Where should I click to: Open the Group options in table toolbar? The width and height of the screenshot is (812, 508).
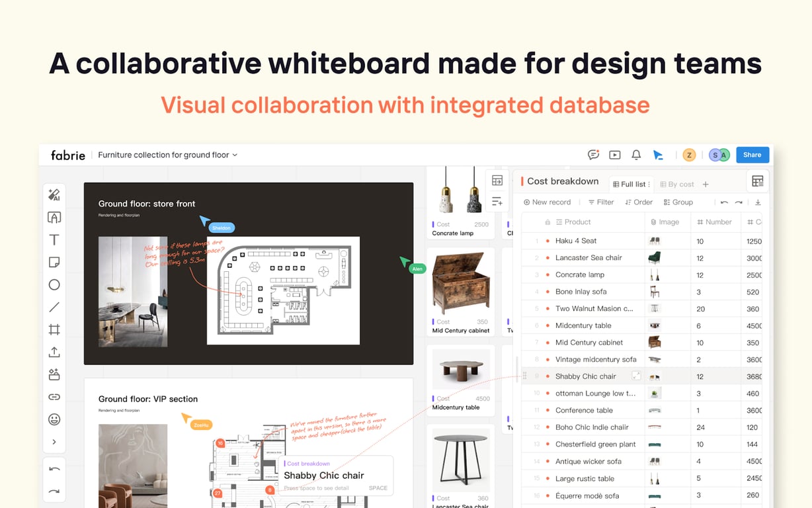[x=678, y=202]
